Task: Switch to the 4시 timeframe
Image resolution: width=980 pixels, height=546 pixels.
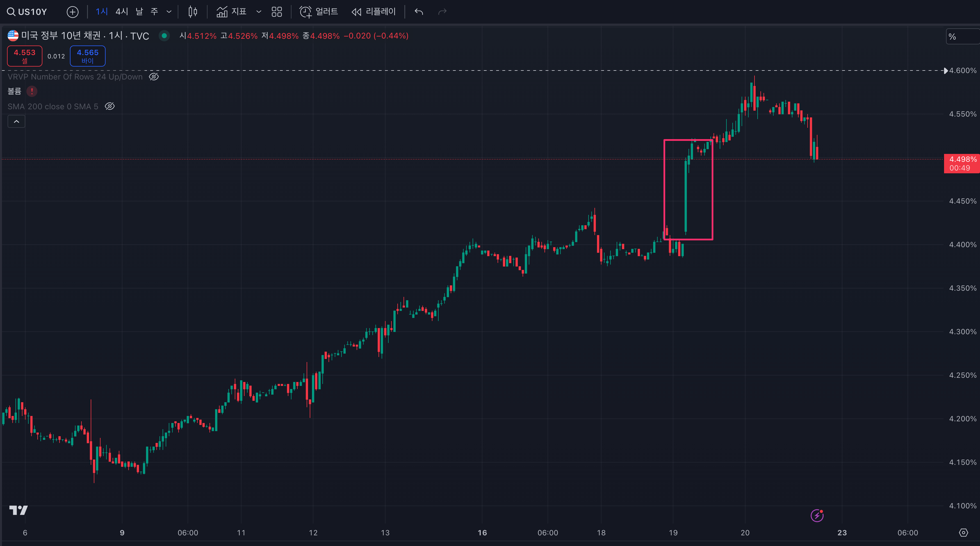Action: [x=122, y=12]
